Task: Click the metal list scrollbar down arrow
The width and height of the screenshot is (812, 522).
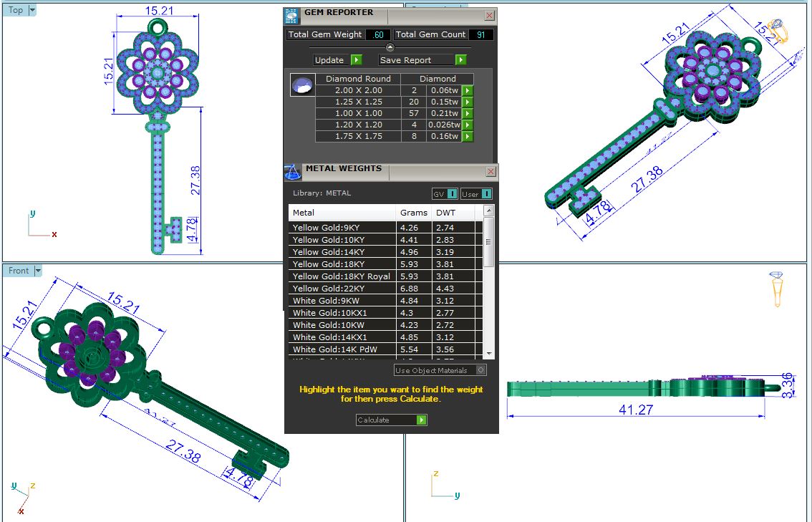Action: [488, 353]
